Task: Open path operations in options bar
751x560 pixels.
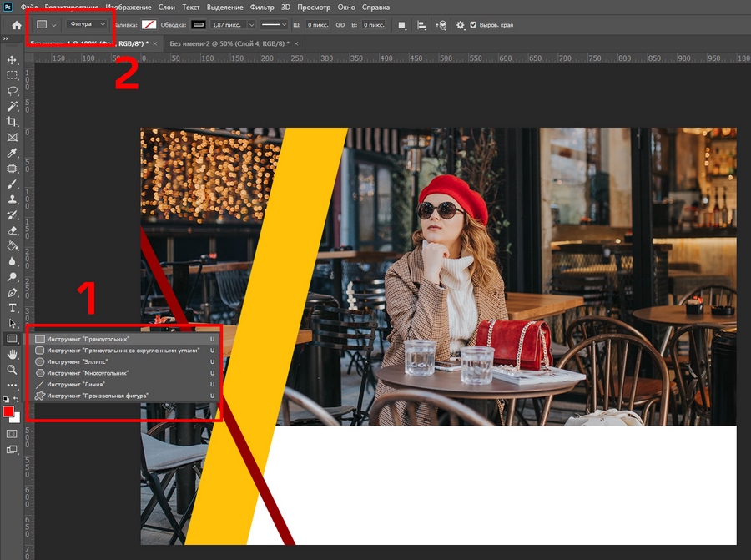Action: click(x=402, y=25)
